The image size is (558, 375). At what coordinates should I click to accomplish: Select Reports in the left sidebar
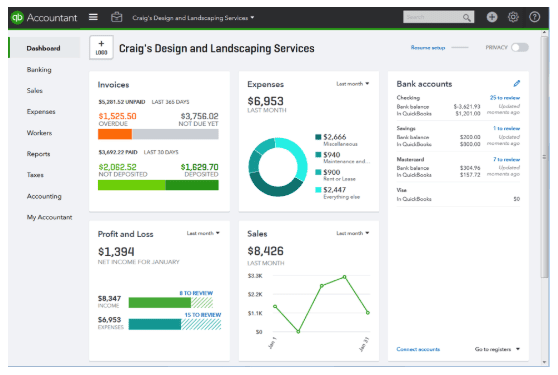click(x=38, y=154)
